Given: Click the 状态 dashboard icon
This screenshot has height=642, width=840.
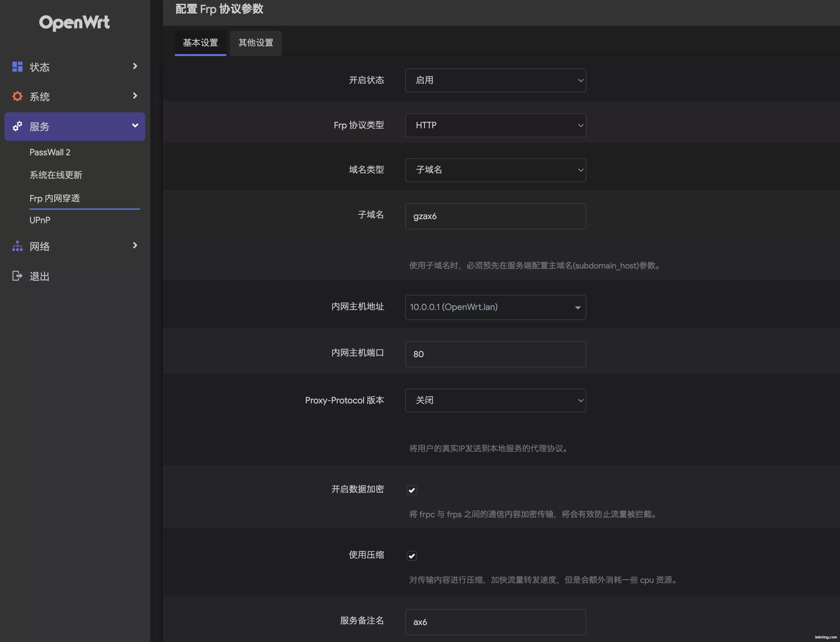Looking at the screenshot, I should click(x=17, y=67).
